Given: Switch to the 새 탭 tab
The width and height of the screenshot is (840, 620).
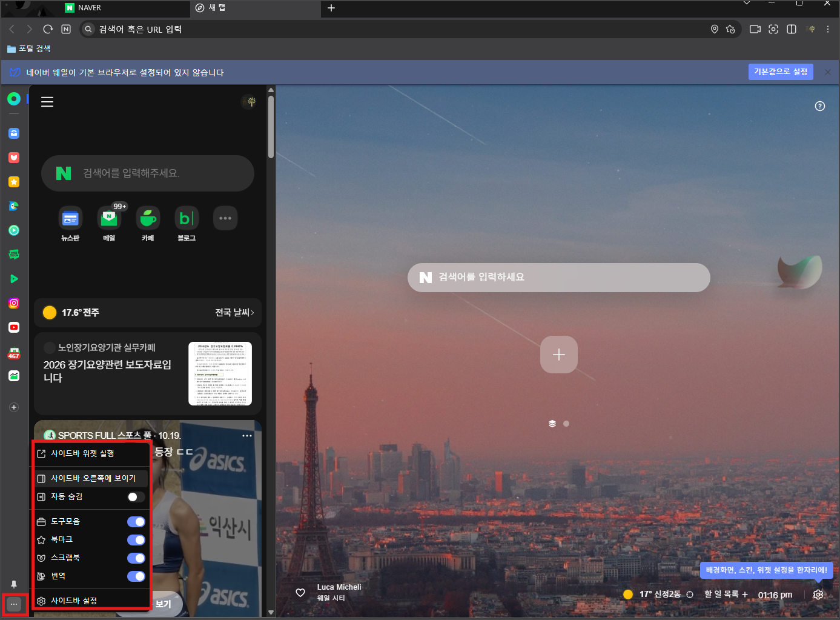Looking at the screenshot, I should 256,8.
